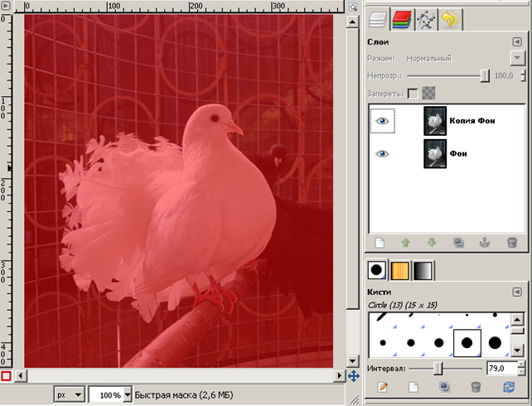Image resolution: width=532 pixels, height=406 pixels.
Task: Open the Brushes tab
Action: coord(376,270)
